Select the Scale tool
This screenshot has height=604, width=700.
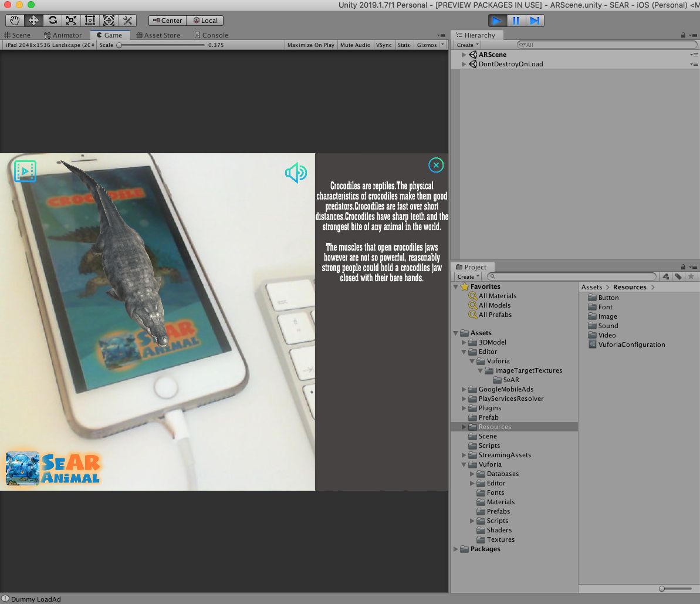(x=71, y=21)
